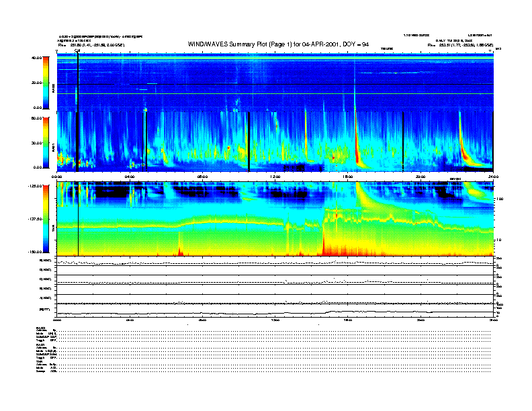Viewport: 532px width, 411px height.
Task: Click the TNR color scale bar
Action: pos(46,219)
